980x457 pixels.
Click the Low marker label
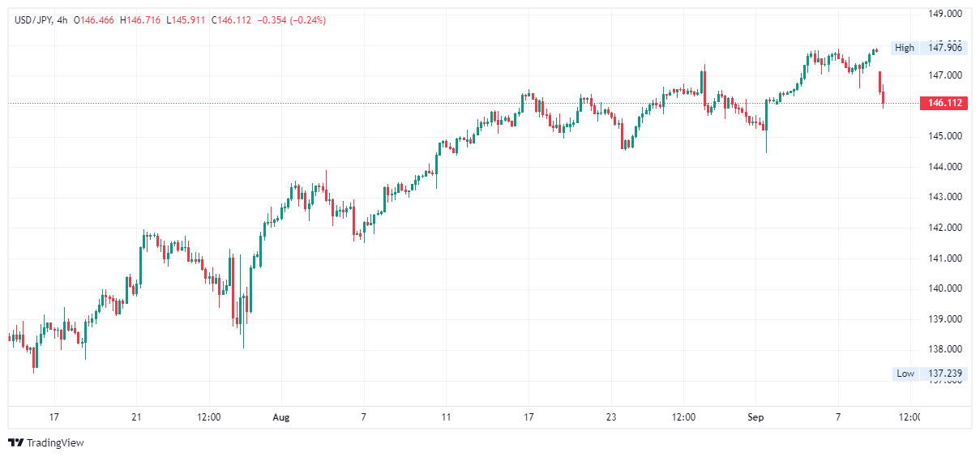click(905, 374)
